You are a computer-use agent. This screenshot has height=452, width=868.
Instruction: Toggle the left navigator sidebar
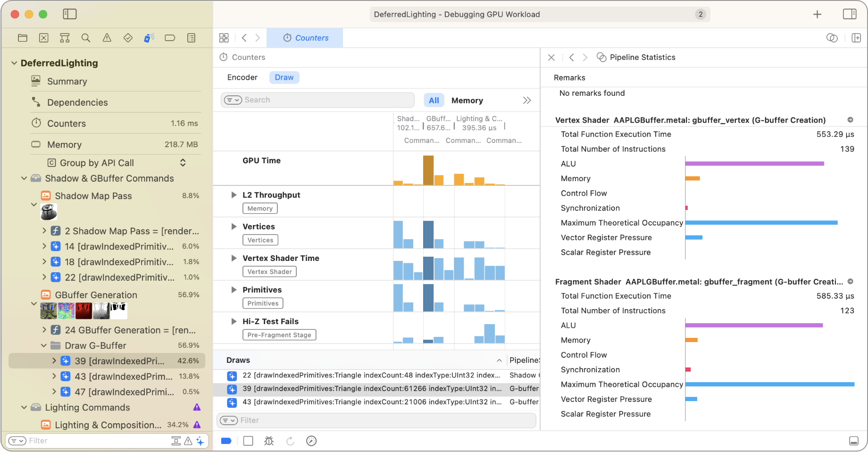(70, 14)
